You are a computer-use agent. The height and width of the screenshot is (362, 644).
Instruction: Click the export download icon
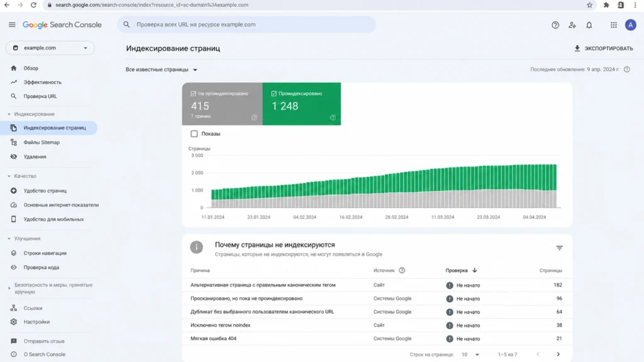coord(577,48)
